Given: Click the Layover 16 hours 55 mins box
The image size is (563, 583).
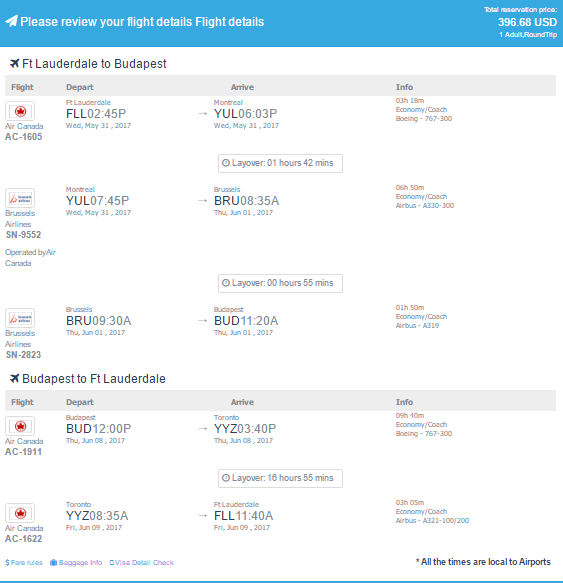Looking at the screenshot, I should pos(280,478).
